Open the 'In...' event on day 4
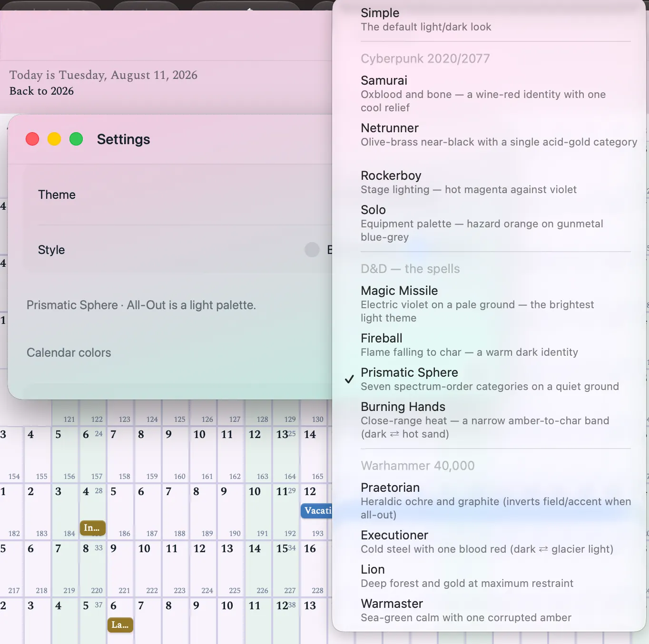 [x=92, y=528]
